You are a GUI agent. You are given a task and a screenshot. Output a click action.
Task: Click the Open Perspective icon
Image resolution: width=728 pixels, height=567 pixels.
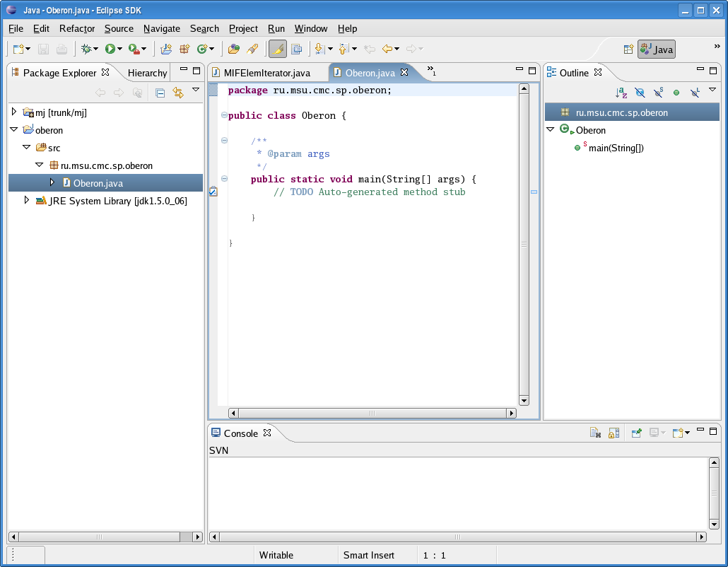[628, 49]
